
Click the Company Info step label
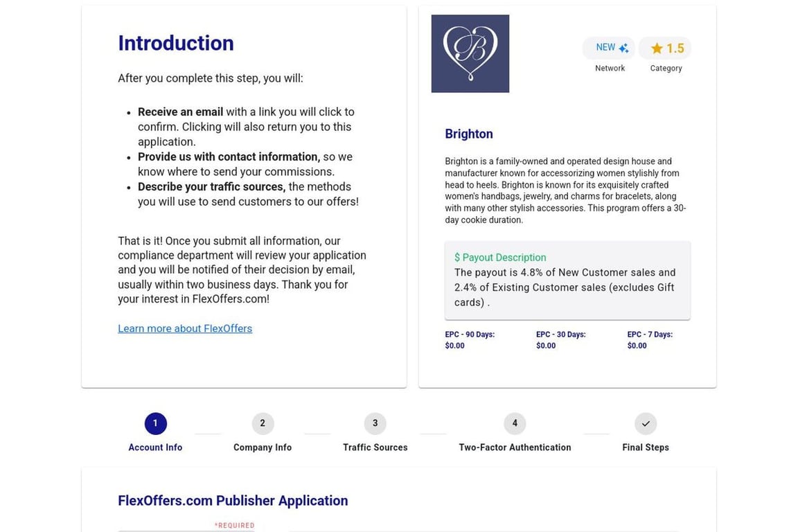tap(263, 447)
